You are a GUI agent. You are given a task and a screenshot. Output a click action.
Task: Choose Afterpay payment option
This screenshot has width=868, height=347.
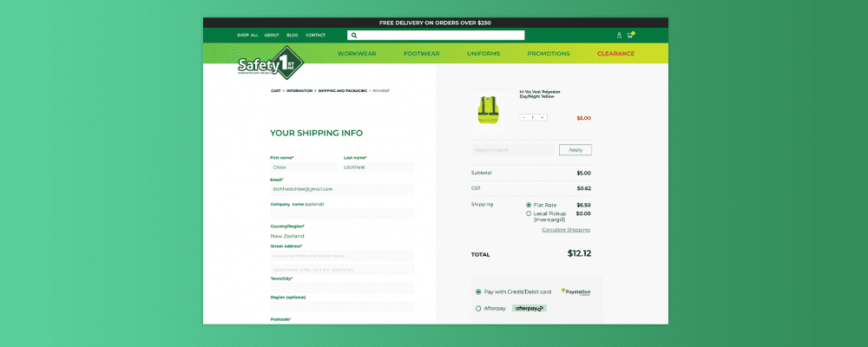click(478, 308)
